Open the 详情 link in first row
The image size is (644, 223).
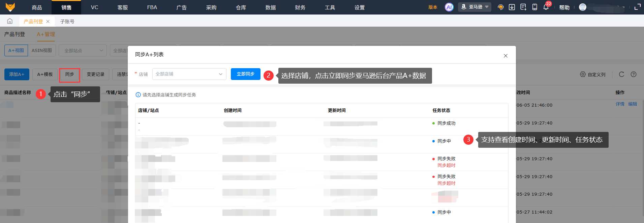(620, 104)
